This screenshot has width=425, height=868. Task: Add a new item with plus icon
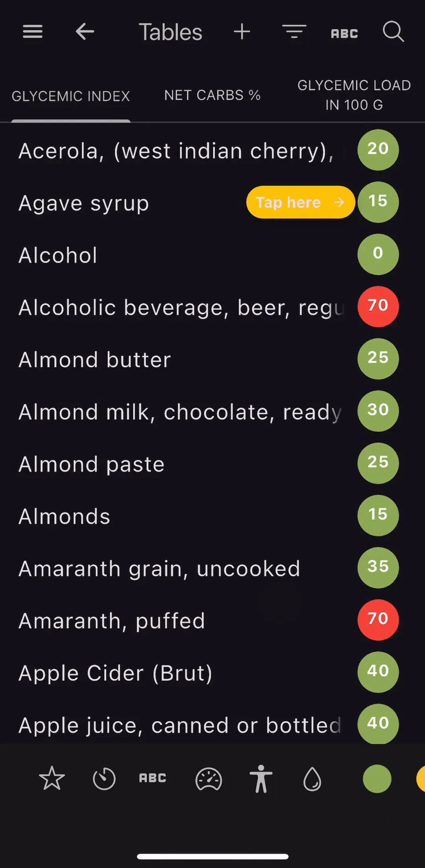click(x=242, y=31)
